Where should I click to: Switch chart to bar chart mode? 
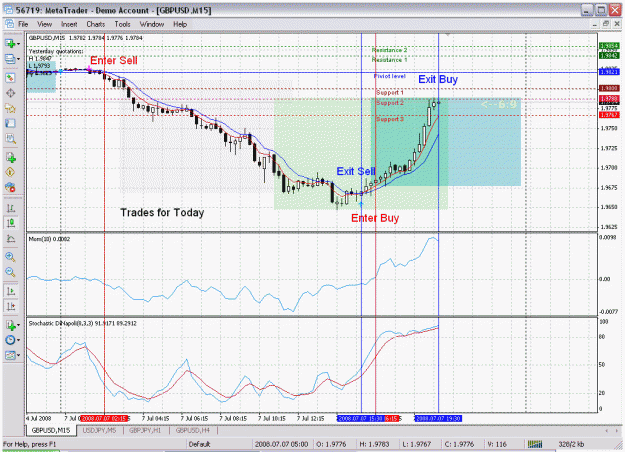[10, 208]
